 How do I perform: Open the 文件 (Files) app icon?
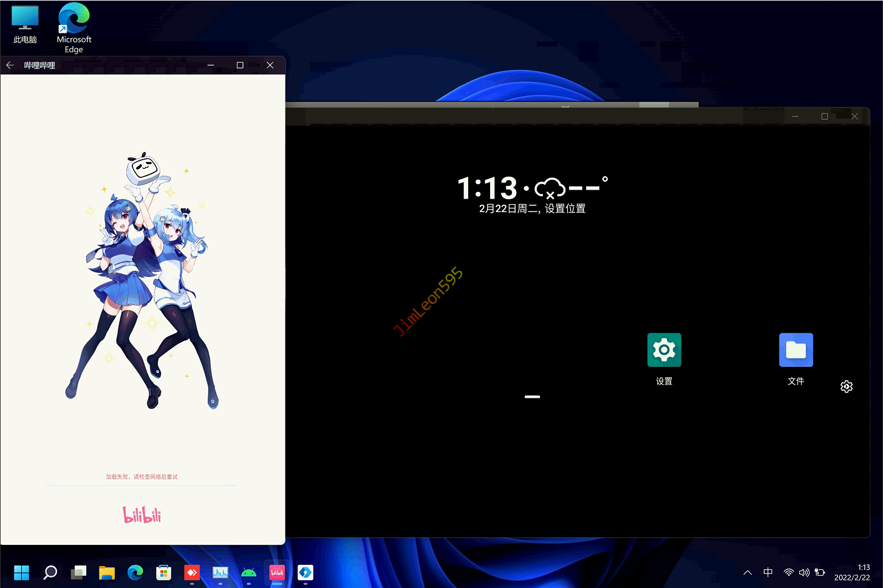(796, 350)
